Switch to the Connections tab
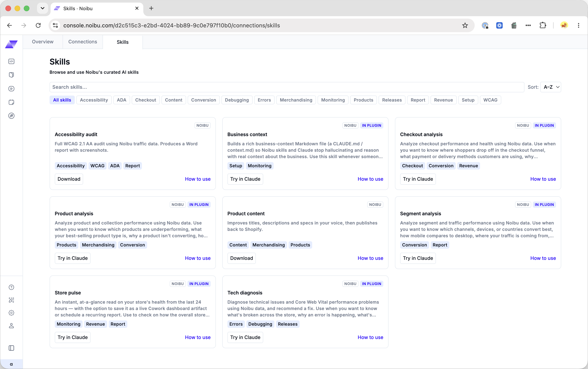This screenshot has height=369, width=588. point(83,42)
